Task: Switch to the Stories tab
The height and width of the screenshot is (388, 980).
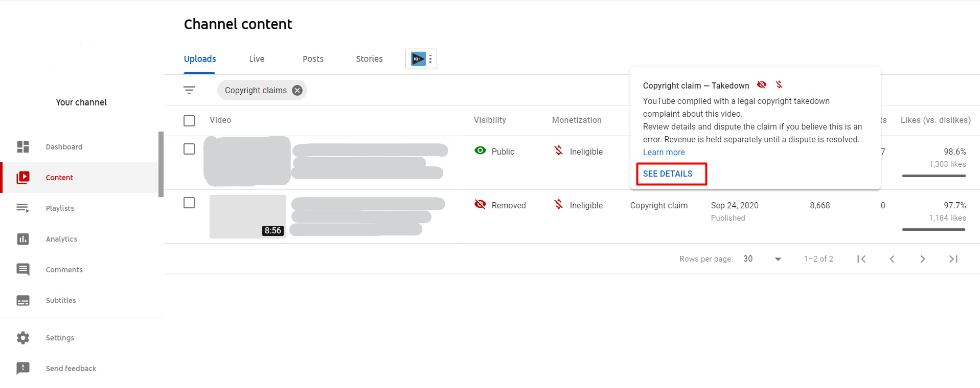Action: click(x=369, y=59)
